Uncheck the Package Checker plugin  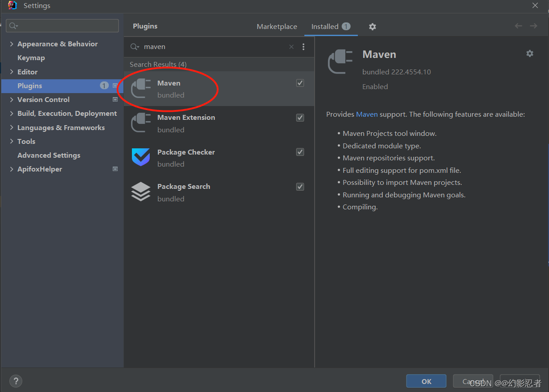tap(300, 152)
